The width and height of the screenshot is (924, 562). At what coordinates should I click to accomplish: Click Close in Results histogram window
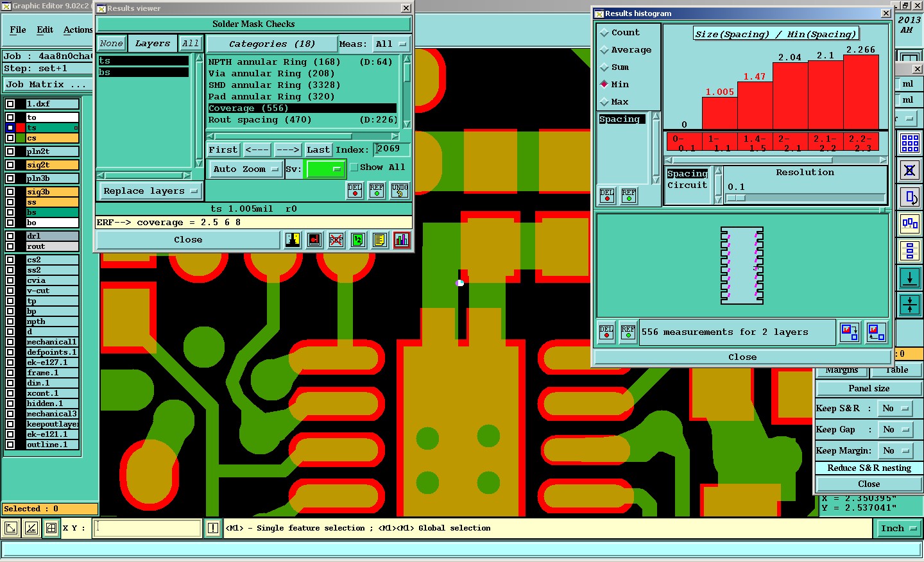tap(742, 357)
